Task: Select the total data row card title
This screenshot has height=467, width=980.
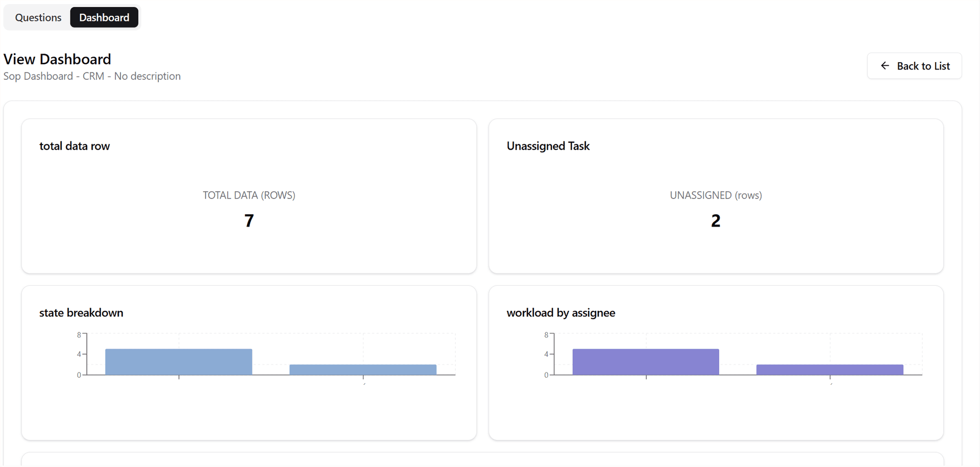Action: point(75,146)
